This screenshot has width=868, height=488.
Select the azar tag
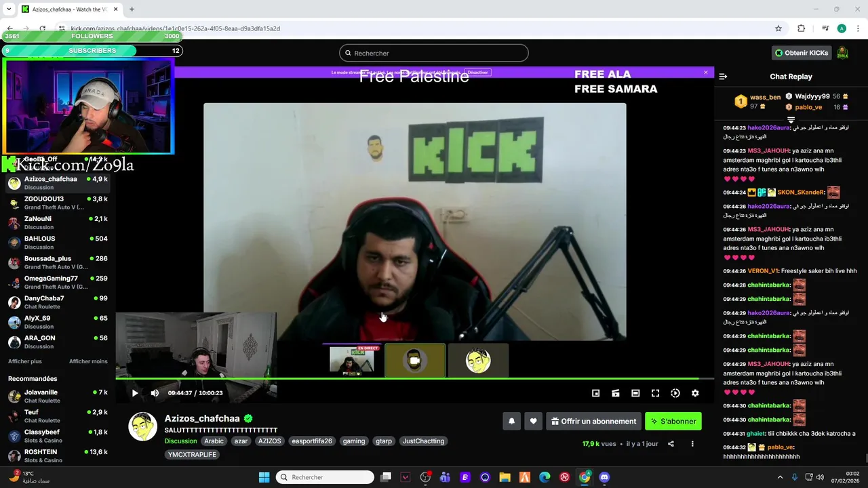point(241,441)
